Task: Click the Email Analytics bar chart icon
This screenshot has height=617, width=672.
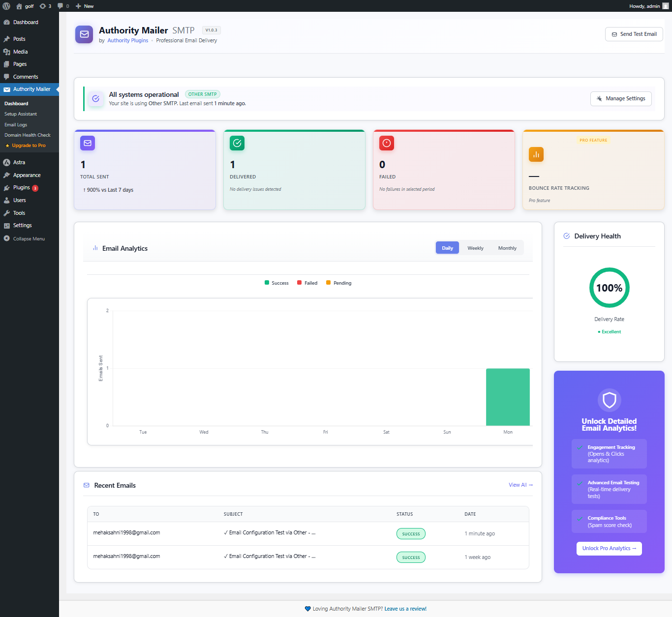Action: (x=95, y=248)
